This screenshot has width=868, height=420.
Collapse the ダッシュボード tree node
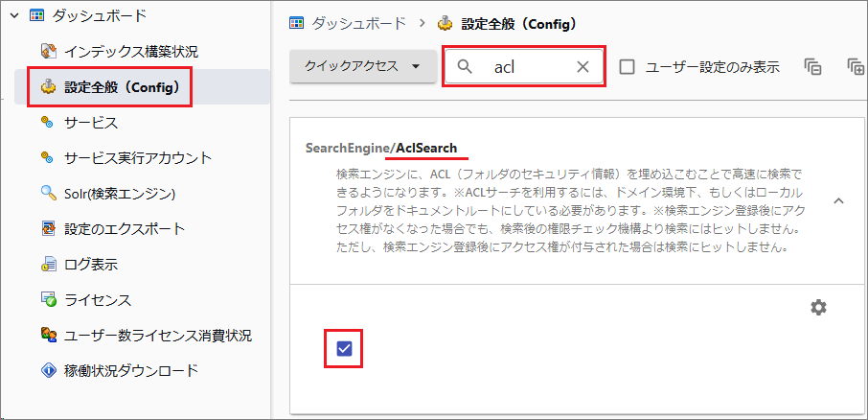pos(13,15)
